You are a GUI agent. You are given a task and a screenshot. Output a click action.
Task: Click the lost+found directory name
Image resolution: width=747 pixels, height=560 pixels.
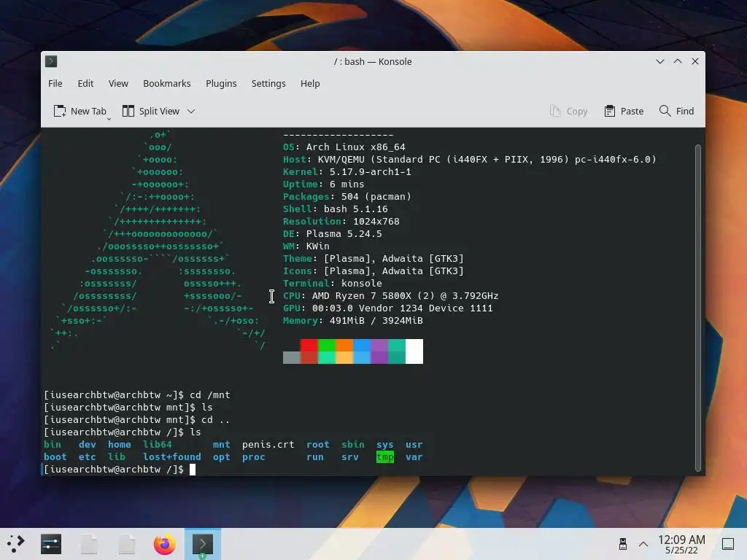(172, 457)
